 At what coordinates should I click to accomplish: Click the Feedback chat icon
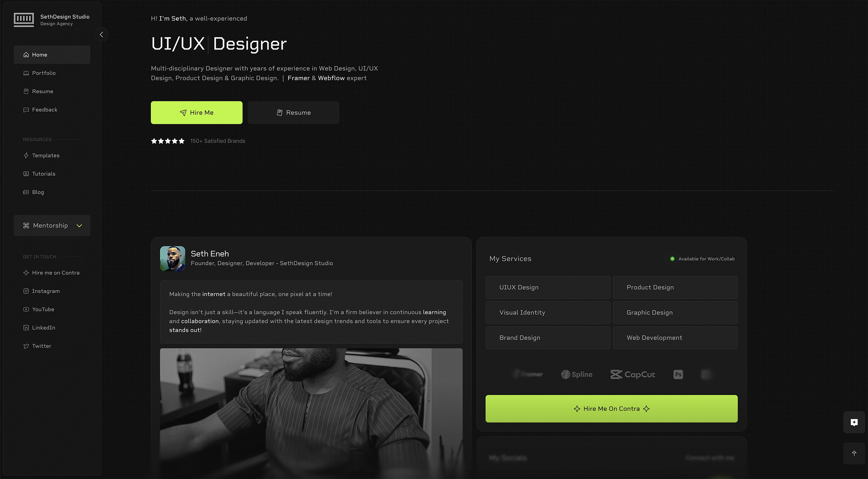coord(26,110)
